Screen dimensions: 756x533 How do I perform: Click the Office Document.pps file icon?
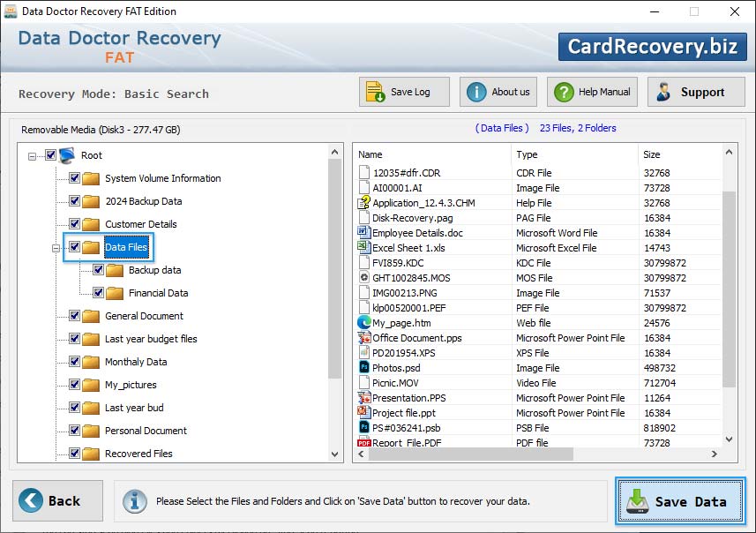[364, 337]
